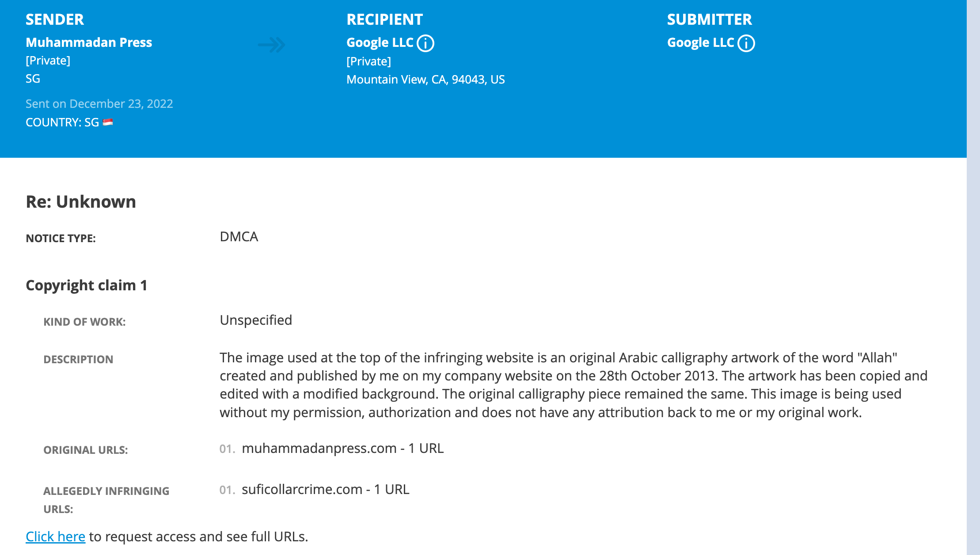Click the "Re: Unknown" notice title
This screenshot has width=980, height=555.
(81, 201)
